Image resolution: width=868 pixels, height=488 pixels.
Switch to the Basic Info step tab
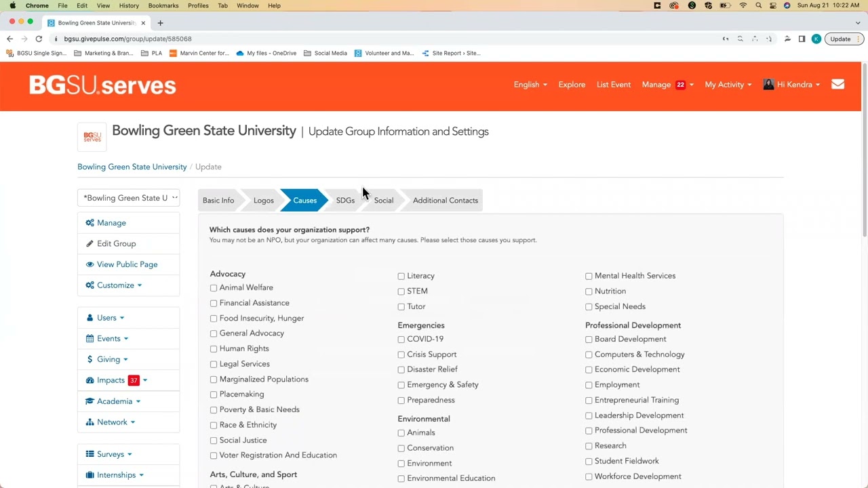coord(218,201)
